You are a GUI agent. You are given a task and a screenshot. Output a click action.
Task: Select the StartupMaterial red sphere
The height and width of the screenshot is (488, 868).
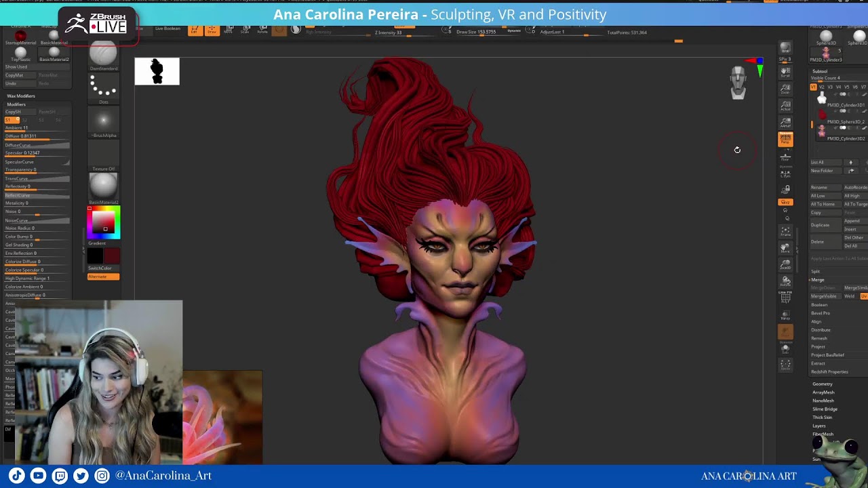coord(20,37)
